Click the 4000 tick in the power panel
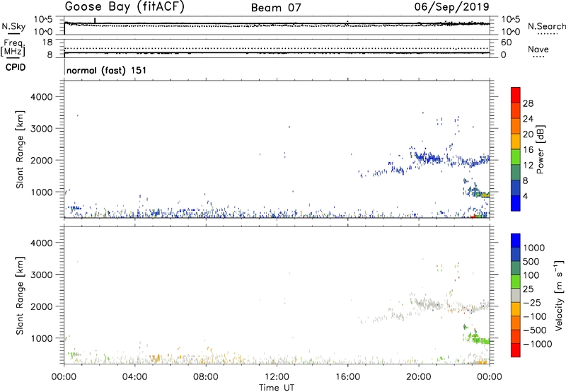This screenshot has height=392, width=566. [x=41, y=97]
